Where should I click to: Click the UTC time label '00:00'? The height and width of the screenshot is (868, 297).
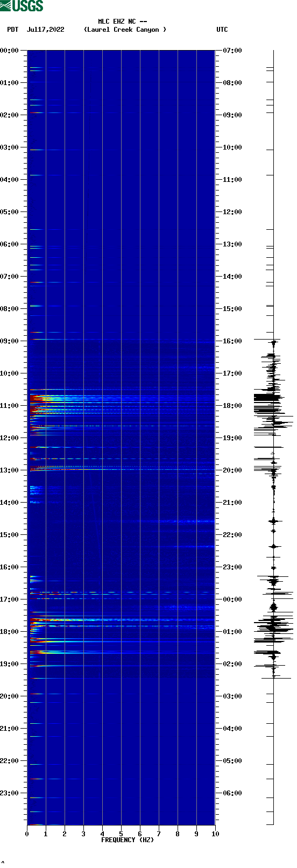(x=232, y=599)
